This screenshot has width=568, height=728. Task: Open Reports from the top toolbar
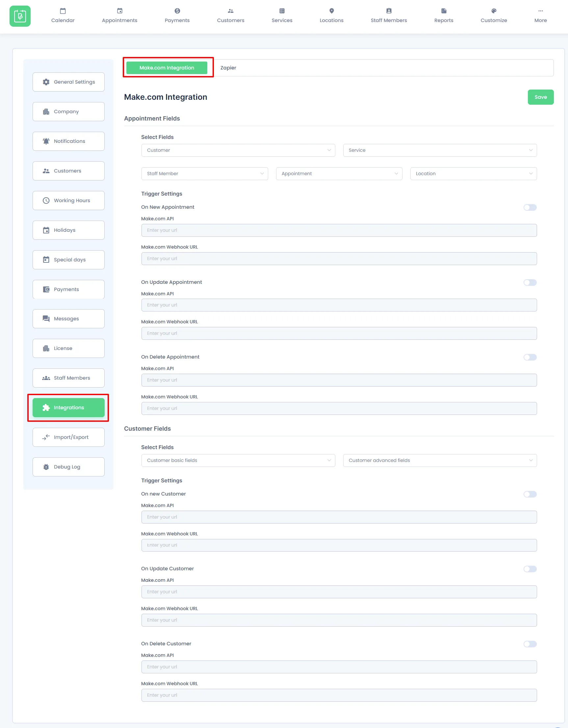point(443,16)
